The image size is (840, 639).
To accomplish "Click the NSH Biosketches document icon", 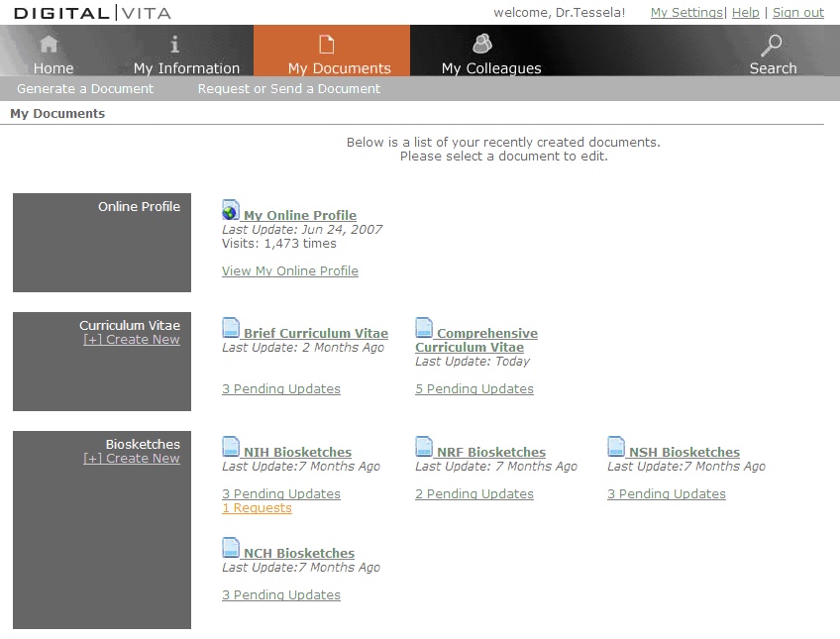I will point(616,447).
